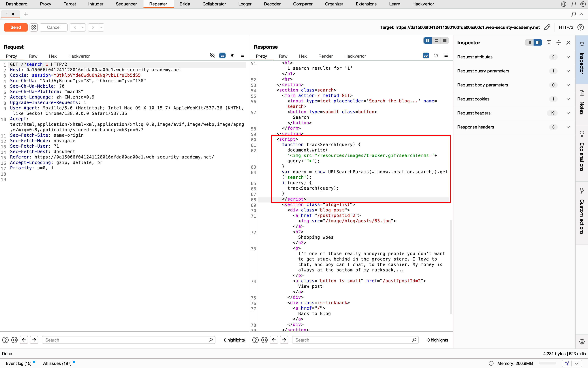Viewport: 588px width, 368px height.
Task: Toggle \n newline display in Response
Action: [x=436, y=55]
